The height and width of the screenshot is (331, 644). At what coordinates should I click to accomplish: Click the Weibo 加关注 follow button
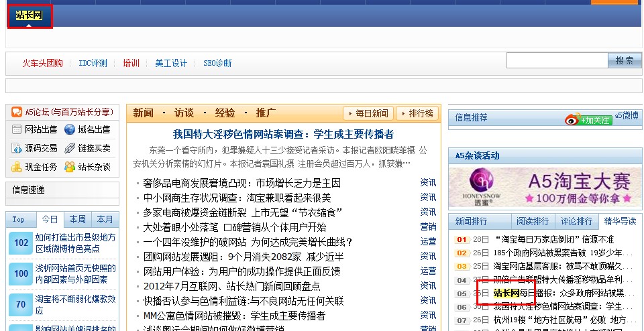click(x=588, y=119)
